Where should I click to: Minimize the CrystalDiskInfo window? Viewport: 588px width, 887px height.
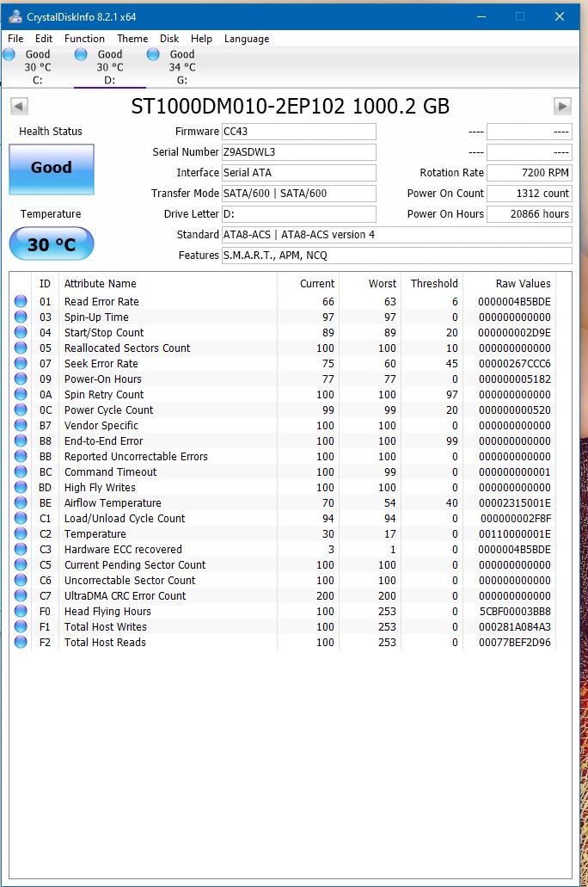[x=481, y=17]
